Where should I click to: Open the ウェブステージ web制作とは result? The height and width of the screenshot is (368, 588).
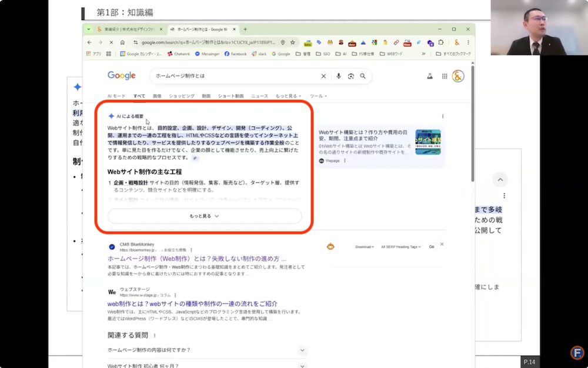coord(192,303)
